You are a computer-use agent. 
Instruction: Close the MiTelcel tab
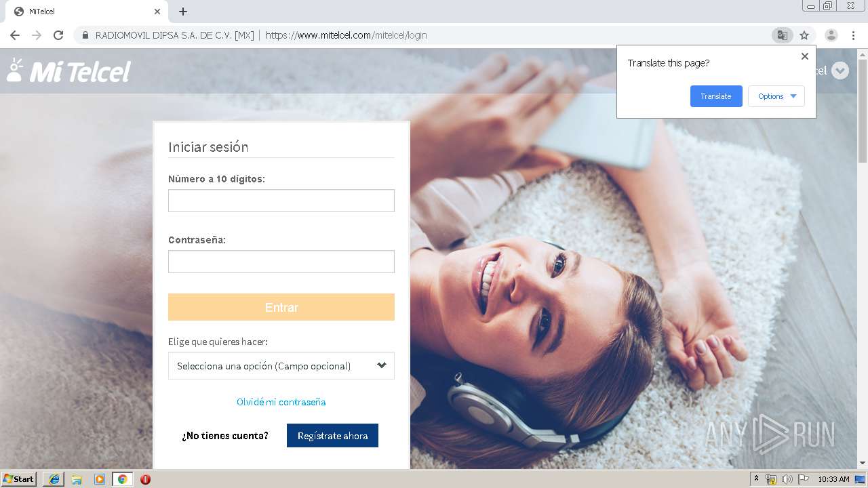click(x=157, y=12)
